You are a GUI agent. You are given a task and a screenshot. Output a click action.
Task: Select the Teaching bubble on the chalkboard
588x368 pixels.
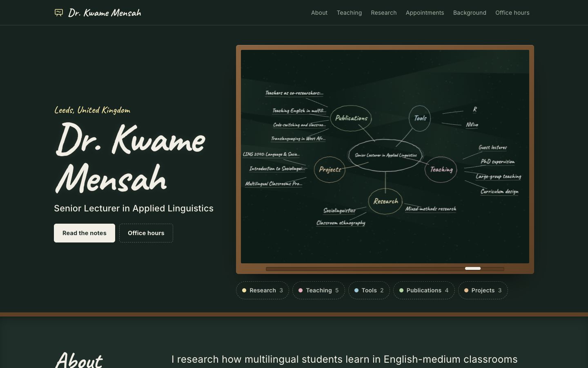[x=441, y=169]
